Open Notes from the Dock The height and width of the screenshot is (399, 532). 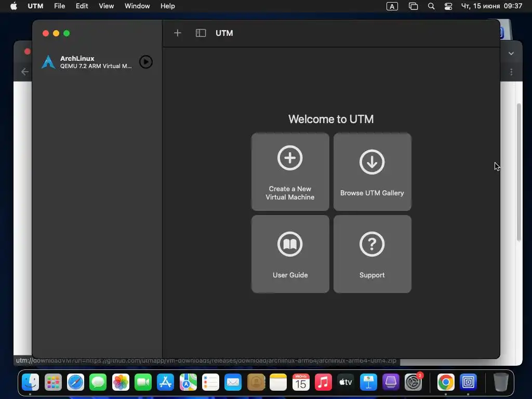278,382
